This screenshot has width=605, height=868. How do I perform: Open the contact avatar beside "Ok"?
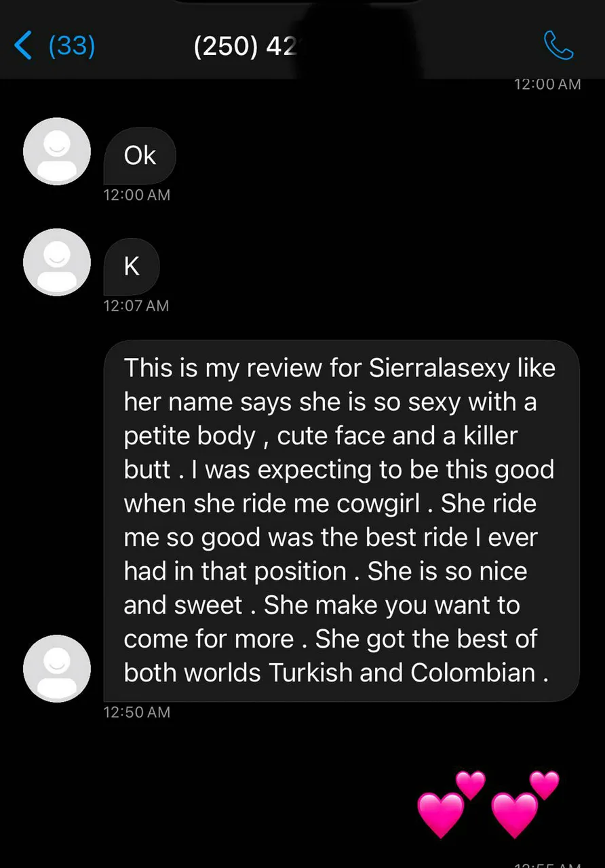click(x=57, y=151)
